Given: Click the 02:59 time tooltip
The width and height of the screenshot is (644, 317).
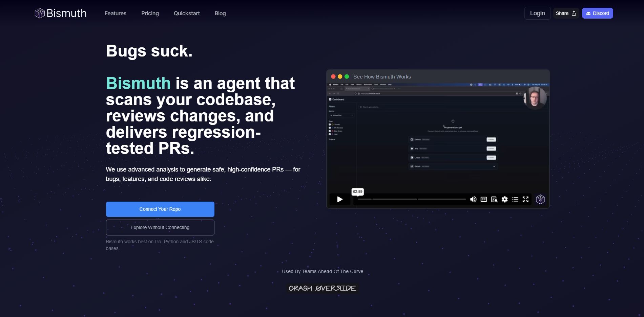Looking at the screenshot, I should tap(358, 191).
